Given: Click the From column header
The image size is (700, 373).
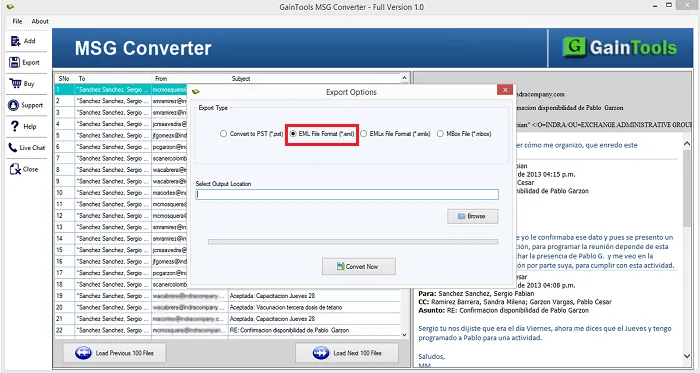Looking at the screenshot, I should (x=190, y=79).
